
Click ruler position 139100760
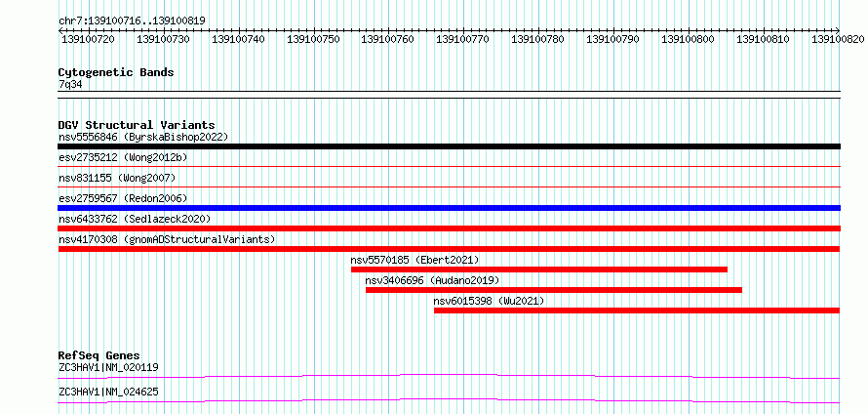[x=388, y=39]
